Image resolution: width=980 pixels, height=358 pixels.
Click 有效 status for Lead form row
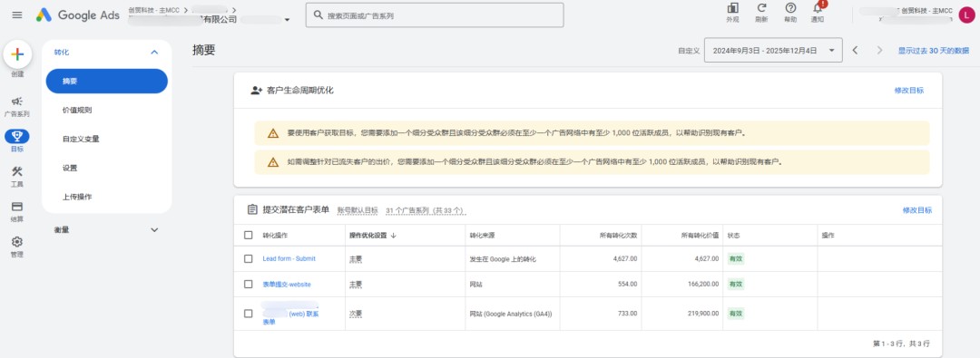coord(736,258)
